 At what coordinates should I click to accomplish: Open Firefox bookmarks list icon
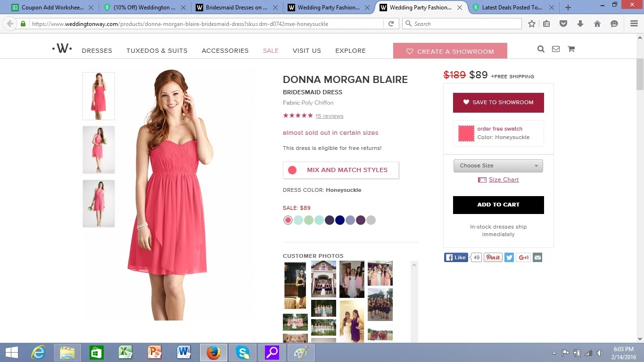(546, 24)
